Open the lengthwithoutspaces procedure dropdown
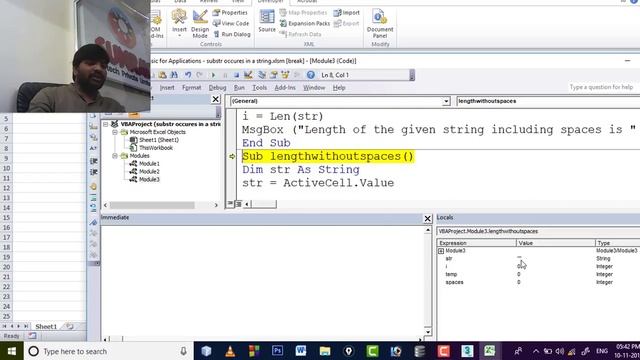640x360 pixels. coord(548,101)
